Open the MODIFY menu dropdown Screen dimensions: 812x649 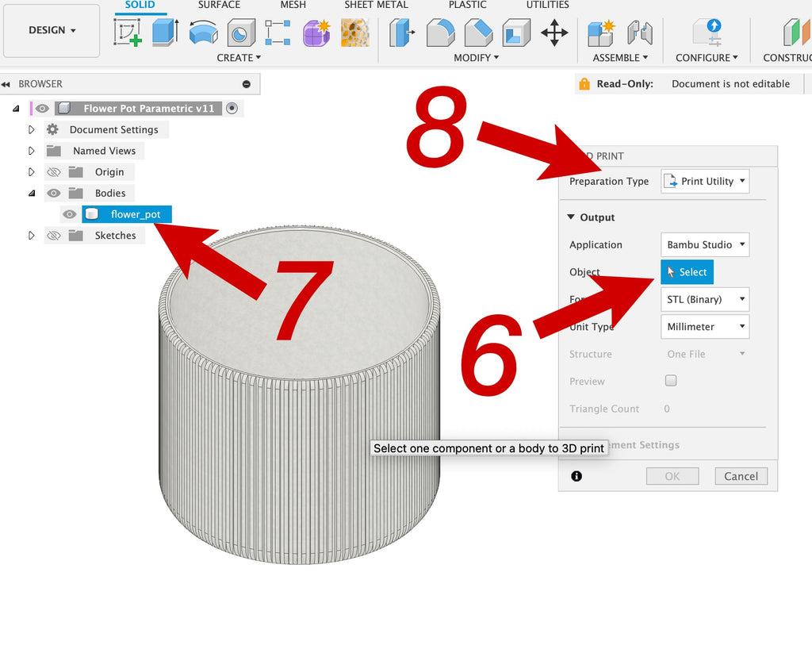pyautogui.click(x=476, y=57)
